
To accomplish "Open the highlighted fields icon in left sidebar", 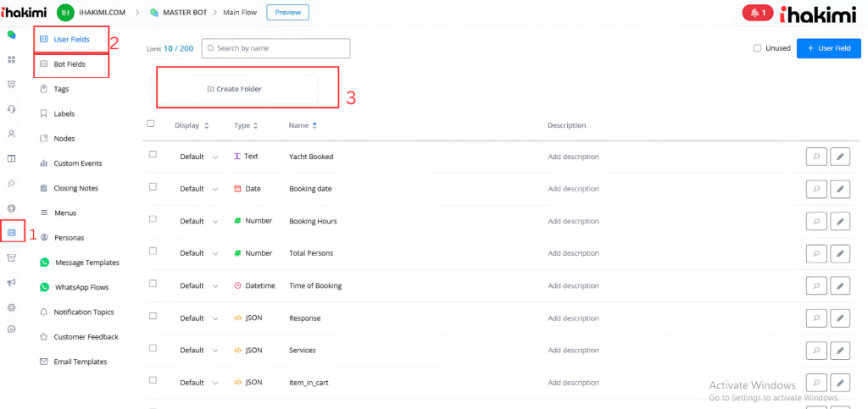I will [x=12, y=233].
